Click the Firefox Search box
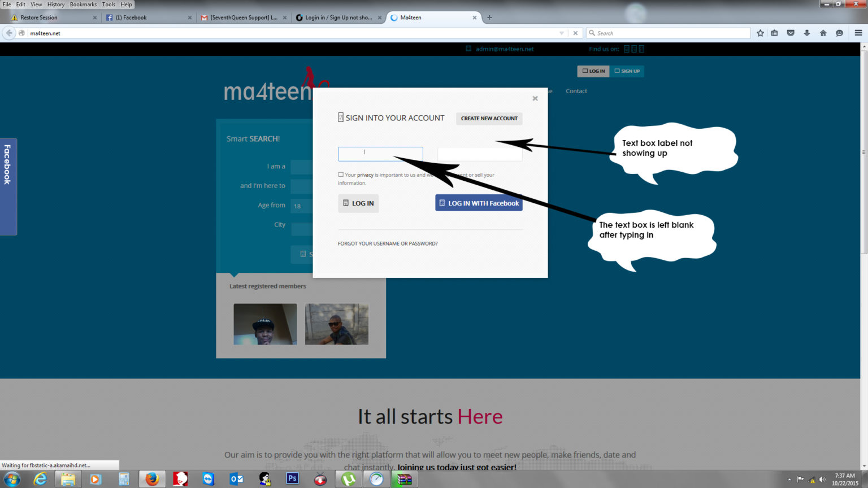The width and height of the screenshot is (868, 488). [x=669, y=33]
